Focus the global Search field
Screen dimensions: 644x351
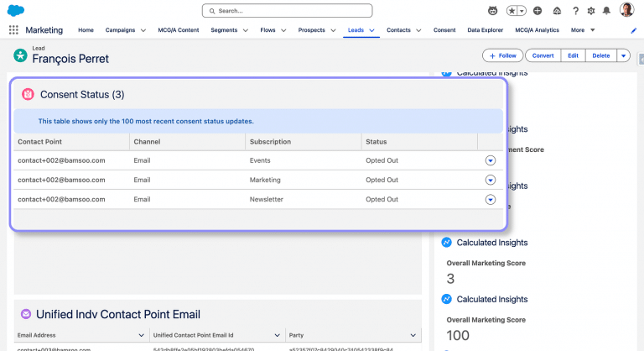click(287, 11)
